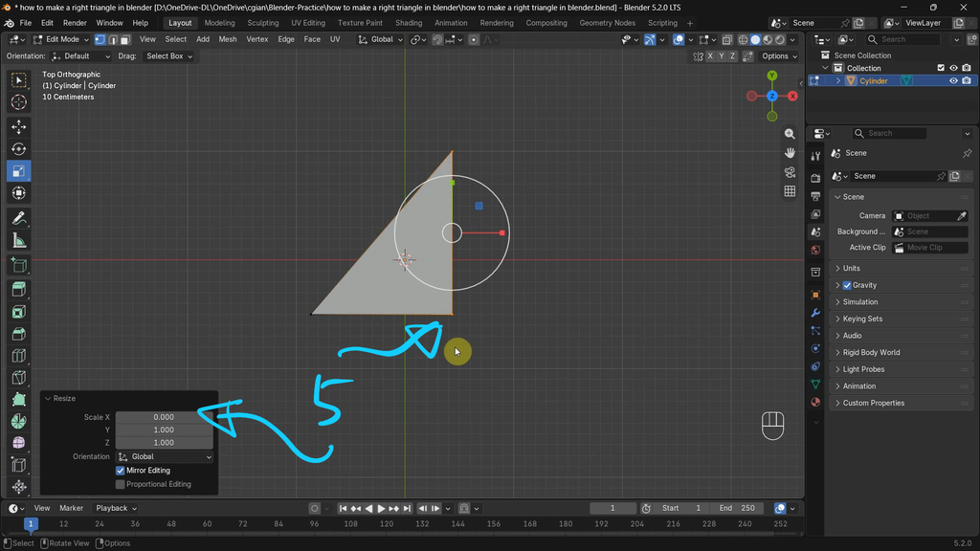Jump to the end frame button

[x=407, y=509]
